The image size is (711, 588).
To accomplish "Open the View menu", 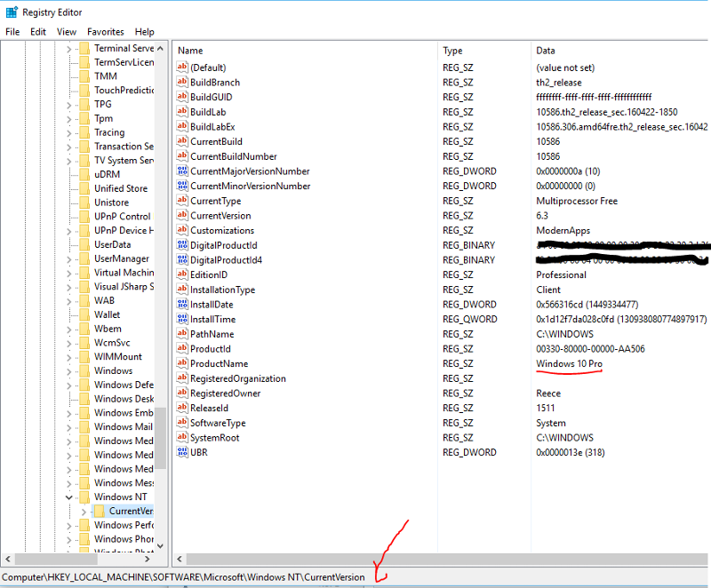I will pos(66,32).
